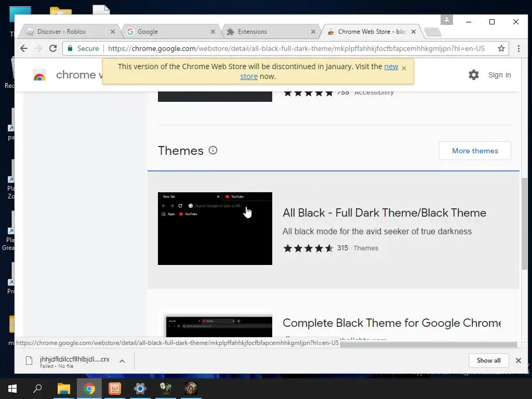Screen dimensions: 532x399
Task: Click the Themes category label under All Black
Action: coord(366,248)
